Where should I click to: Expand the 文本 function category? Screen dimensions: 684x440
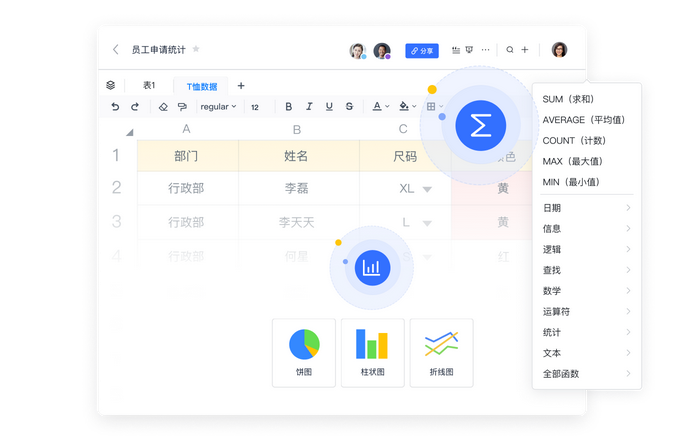[587, 353]
